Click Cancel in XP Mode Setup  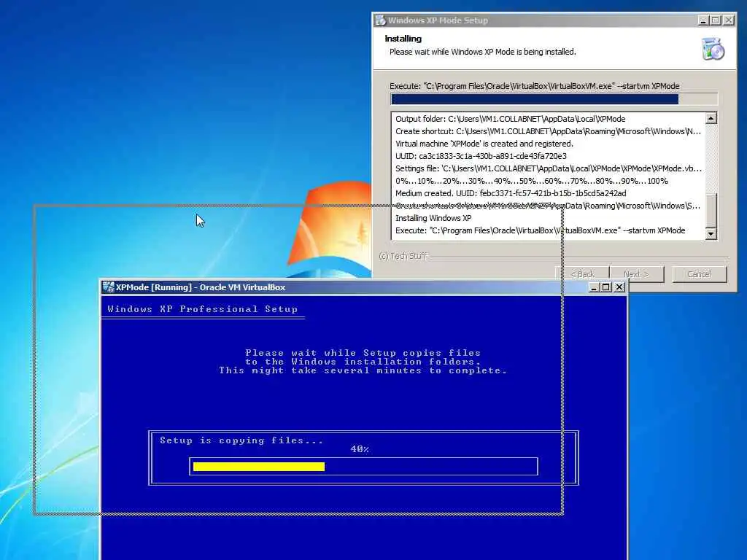tap(700, 274)
